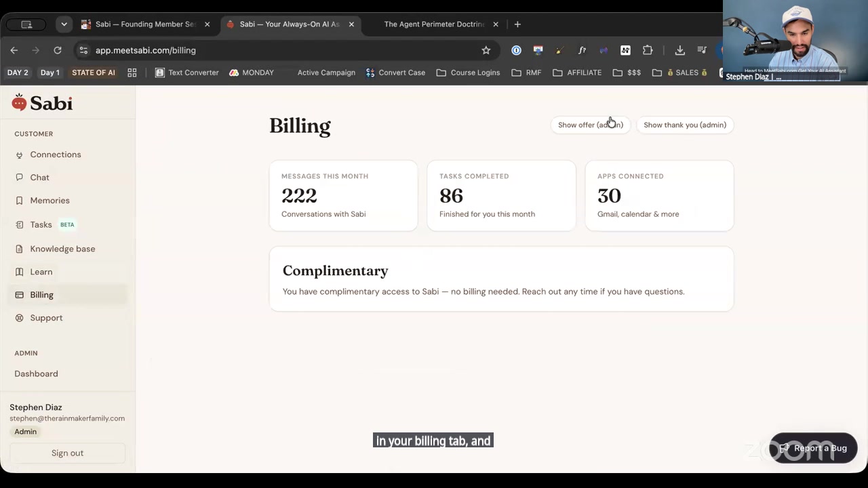Click the Knowledge base document icon

pos(19,249)
